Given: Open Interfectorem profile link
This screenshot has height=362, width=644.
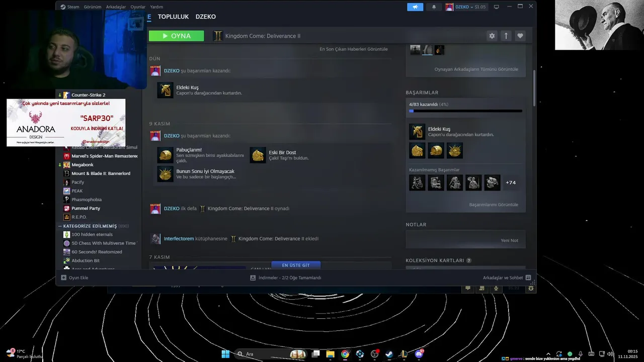Looking at the screenshot, I should tap(179, 239).
